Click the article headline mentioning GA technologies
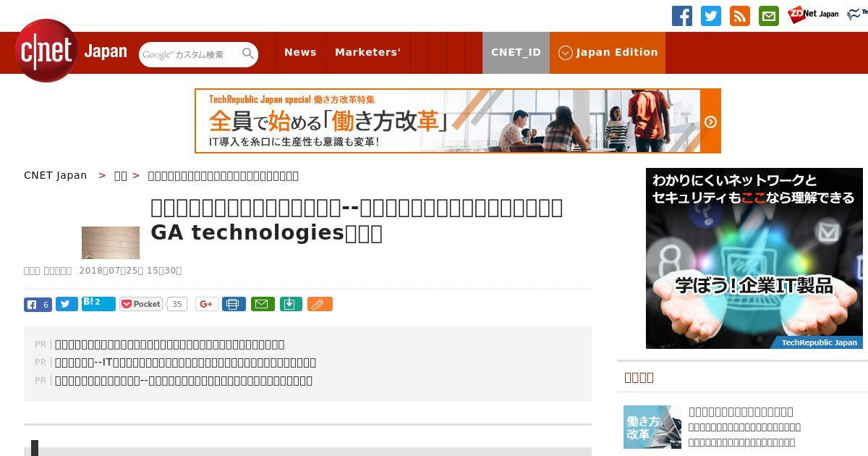868x456 pixels. 357,220
